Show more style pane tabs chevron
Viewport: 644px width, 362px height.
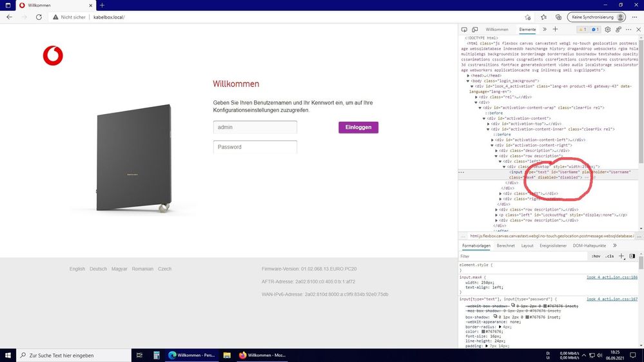pyautogui.click(x=615, y=245)
